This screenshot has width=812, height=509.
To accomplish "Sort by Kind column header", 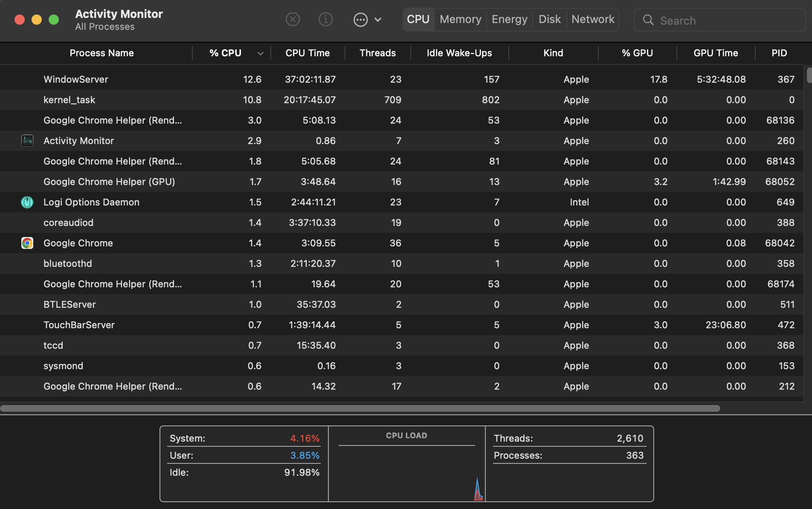I will (x=553, y=53).
